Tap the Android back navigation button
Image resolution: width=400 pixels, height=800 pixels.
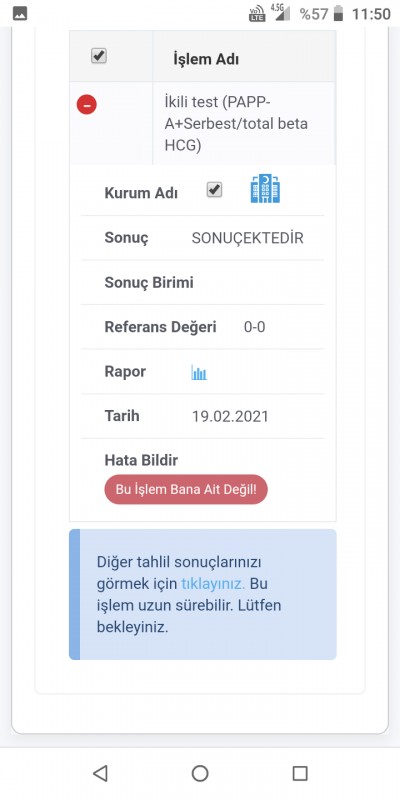tap(100, 773)
